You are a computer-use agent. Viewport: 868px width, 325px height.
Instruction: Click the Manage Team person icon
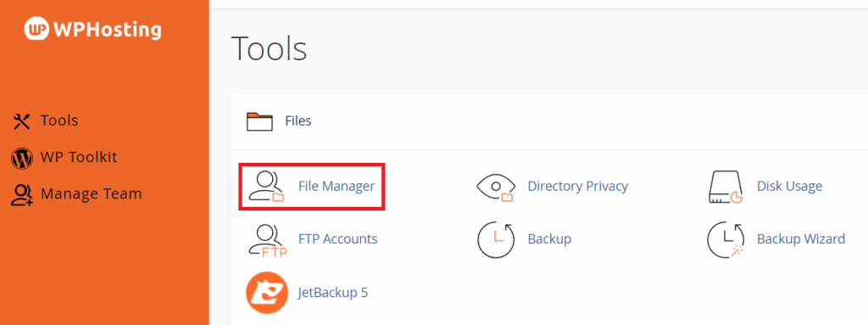21,194
